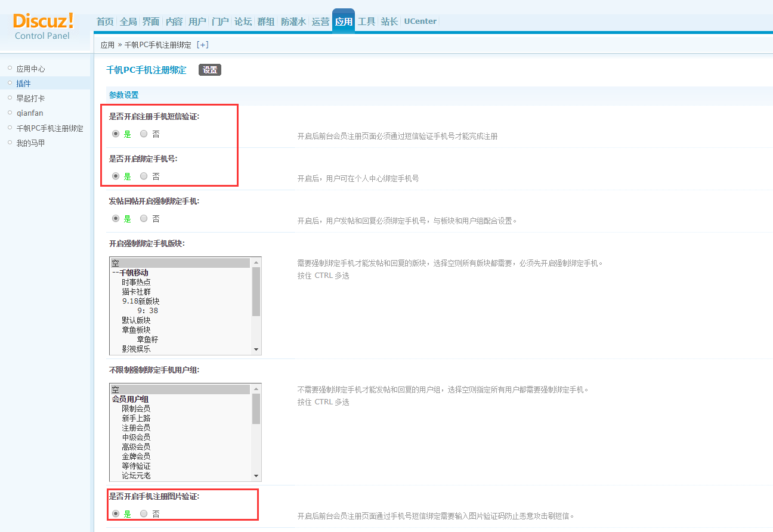Go to the 门户 tab
The image size is (773, 532).
pos(220,21)
